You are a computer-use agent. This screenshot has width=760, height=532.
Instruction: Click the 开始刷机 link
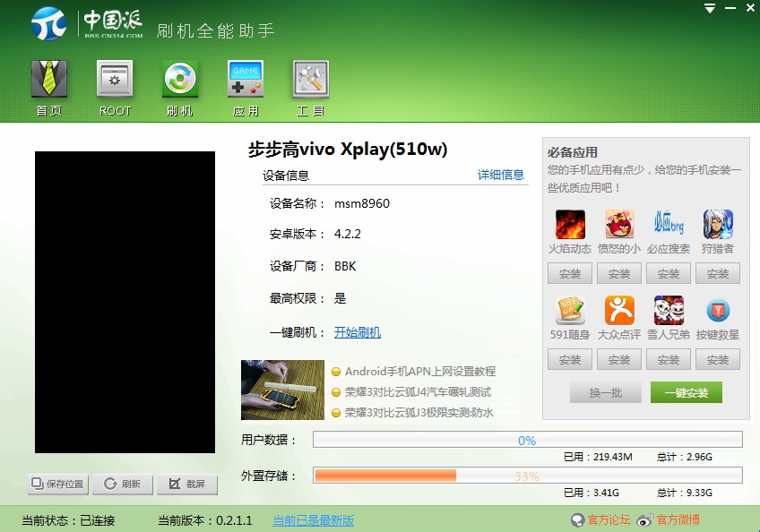point(358,332)
